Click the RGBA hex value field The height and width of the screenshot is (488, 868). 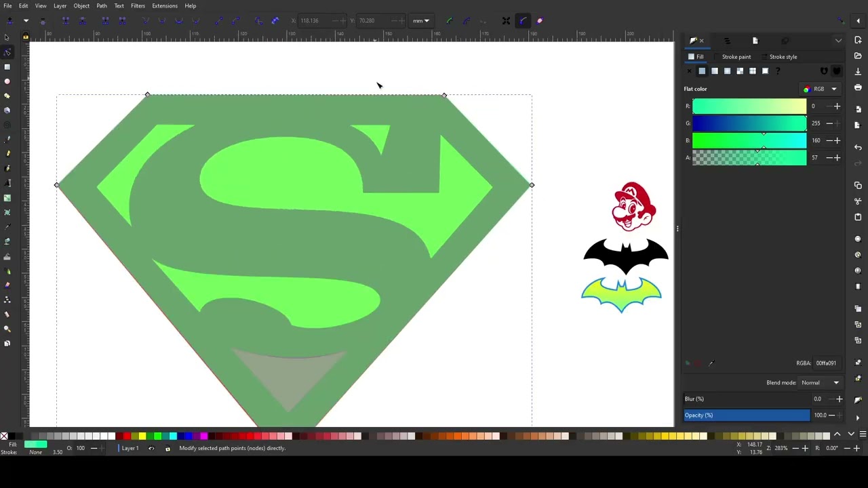click(x=828, y=363)
